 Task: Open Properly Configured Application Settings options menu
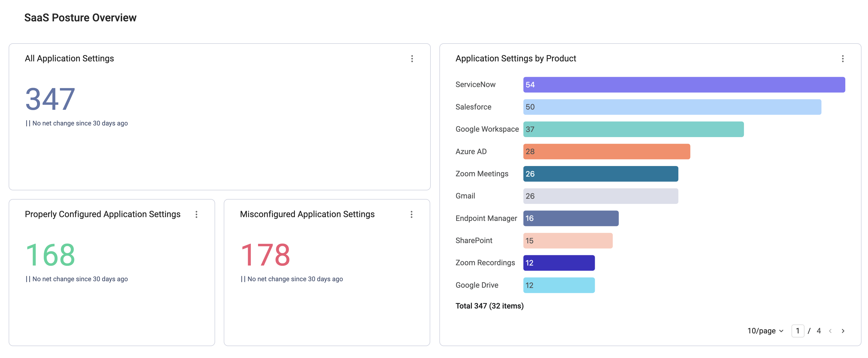click(196, 214)
